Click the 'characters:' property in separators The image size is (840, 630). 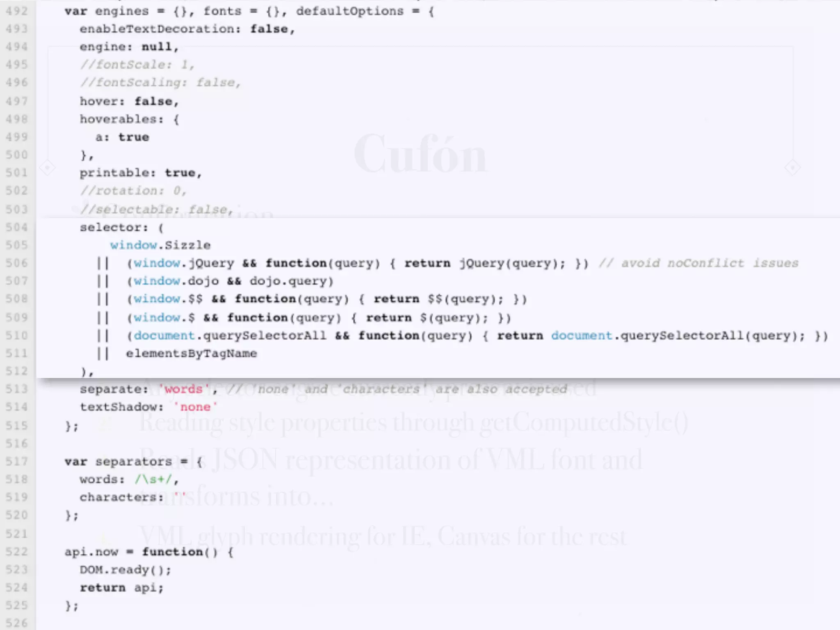(x=121, y=497)
